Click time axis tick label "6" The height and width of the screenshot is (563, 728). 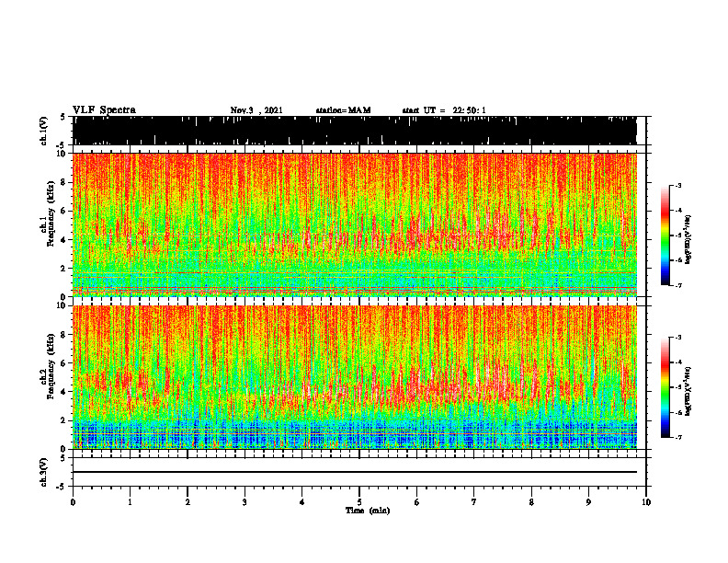[x=417, y=502]
